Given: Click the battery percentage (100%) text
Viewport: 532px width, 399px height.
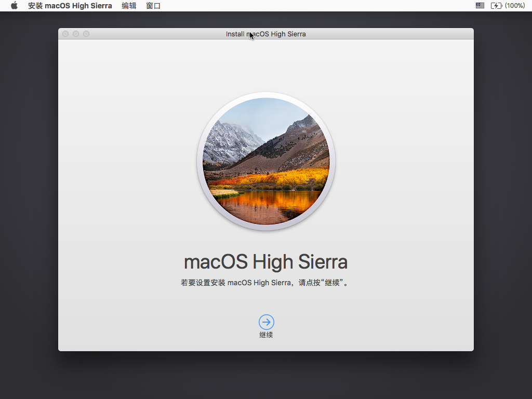Looking at the screenshot, I should [x=515, y=6].
